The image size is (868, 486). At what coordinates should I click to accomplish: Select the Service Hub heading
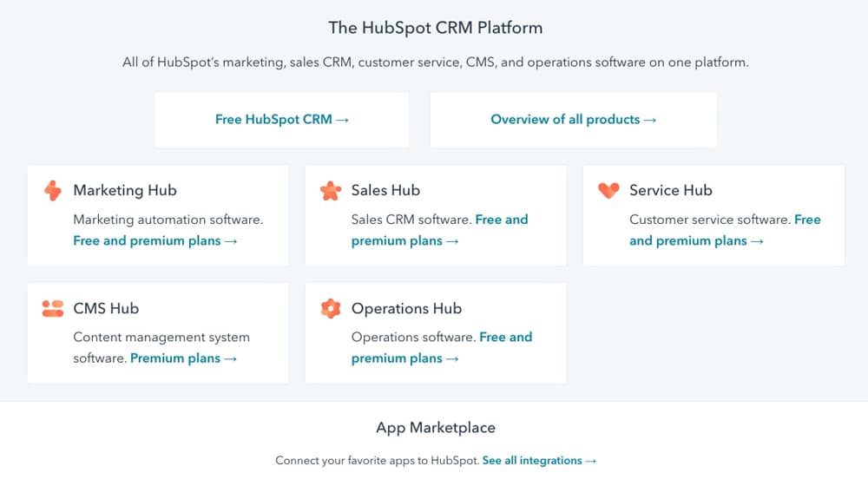[x=671, y=190]
